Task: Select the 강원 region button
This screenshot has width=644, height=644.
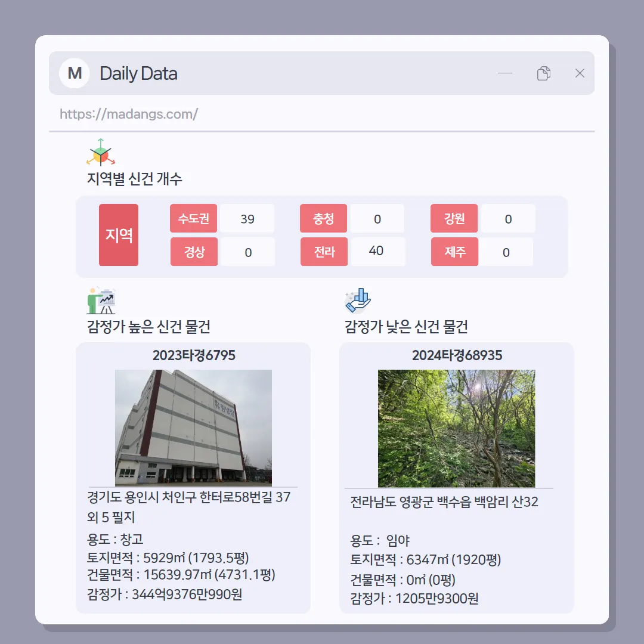Action: pos(454,218)
